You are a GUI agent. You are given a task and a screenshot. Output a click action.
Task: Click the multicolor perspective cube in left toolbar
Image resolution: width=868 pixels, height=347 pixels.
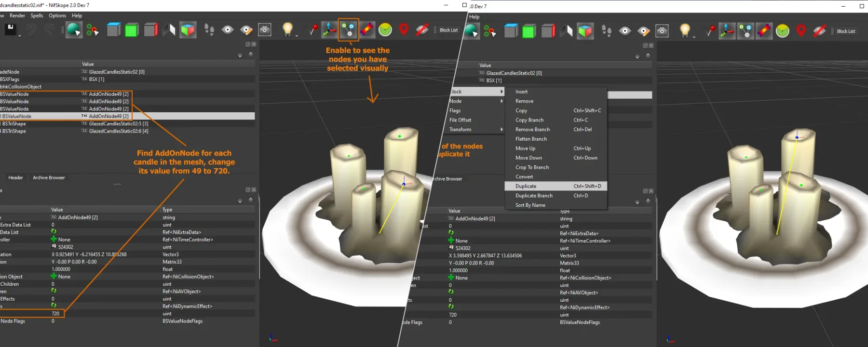tap(188, 30)
